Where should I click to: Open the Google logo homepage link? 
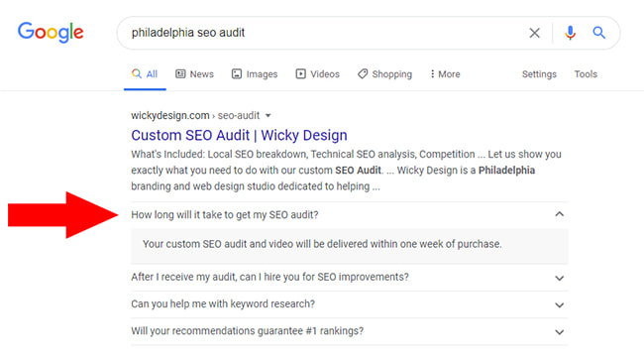51,32
